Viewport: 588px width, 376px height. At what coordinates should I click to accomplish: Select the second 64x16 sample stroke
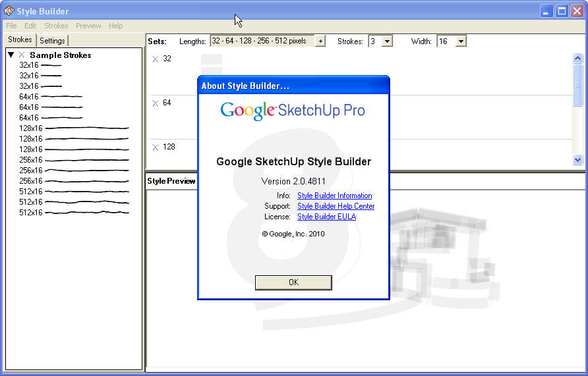51,107
